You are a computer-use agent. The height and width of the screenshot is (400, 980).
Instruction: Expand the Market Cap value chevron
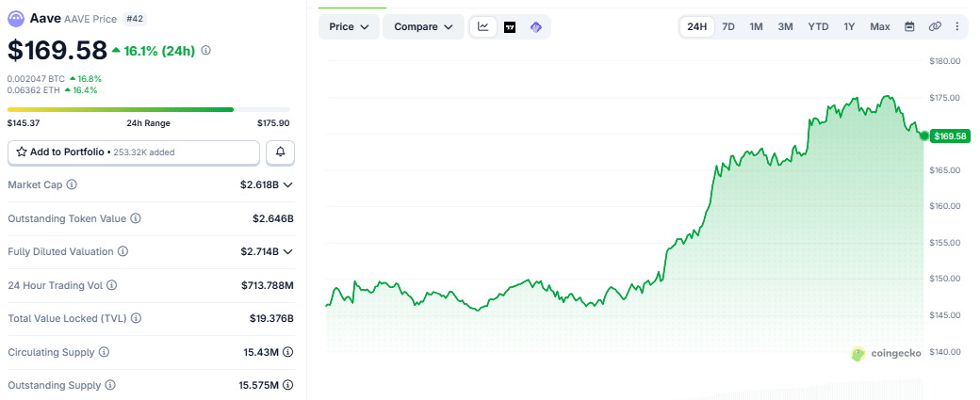(x=288, y=185)
